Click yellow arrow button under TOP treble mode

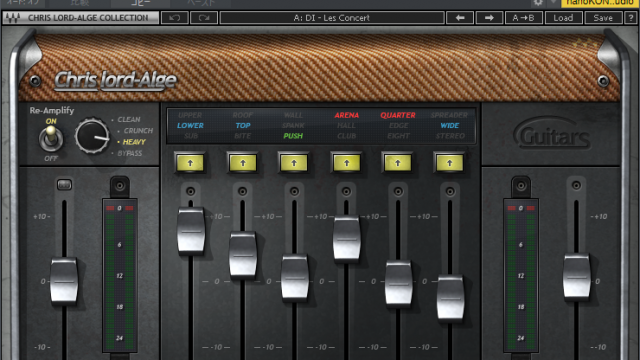tap(243, 163)
